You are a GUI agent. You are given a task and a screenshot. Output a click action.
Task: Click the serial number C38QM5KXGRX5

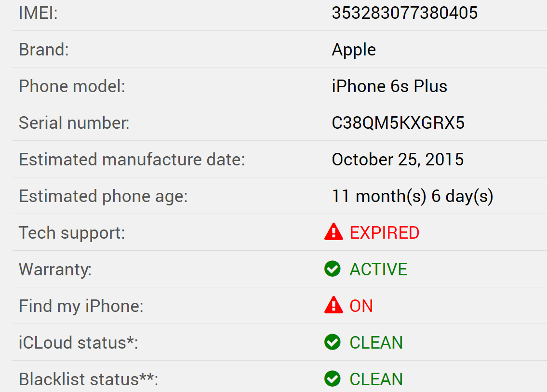click(x=398, y=123)
